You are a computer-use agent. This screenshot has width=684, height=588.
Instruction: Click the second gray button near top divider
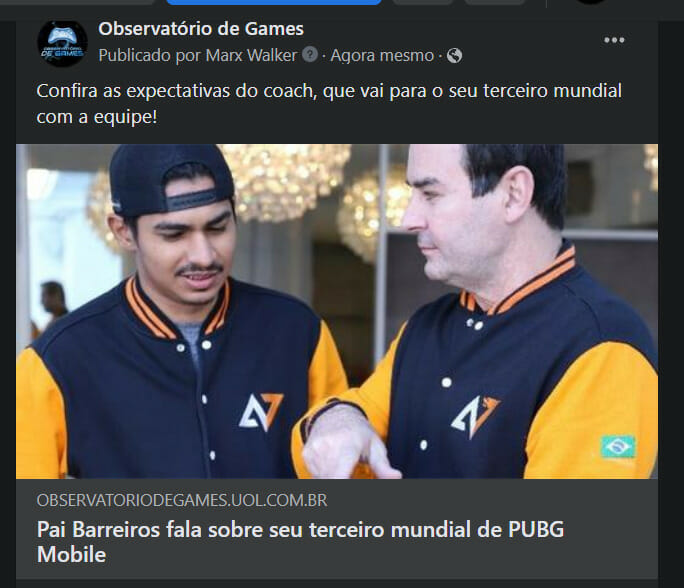[x=494, y=2]
